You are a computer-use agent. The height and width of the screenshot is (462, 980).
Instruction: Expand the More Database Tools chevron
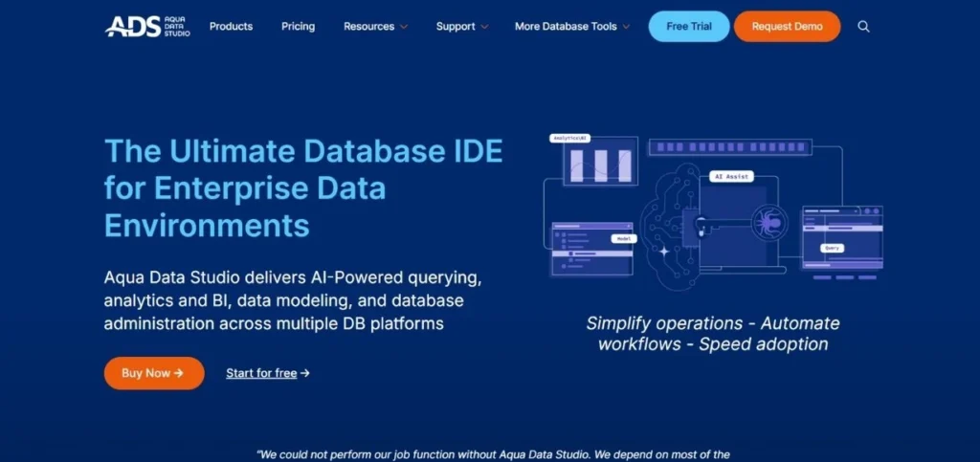coord(626,27)
